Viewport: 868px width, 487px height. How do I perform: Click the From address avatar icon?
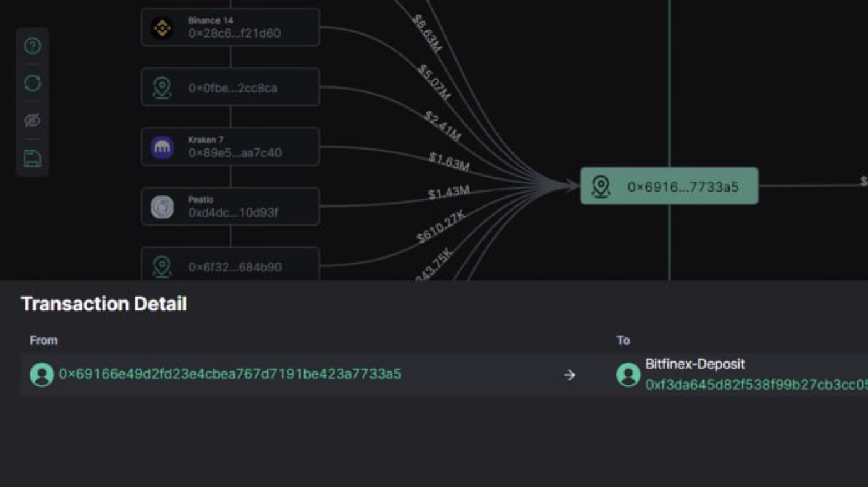(42, 375)
